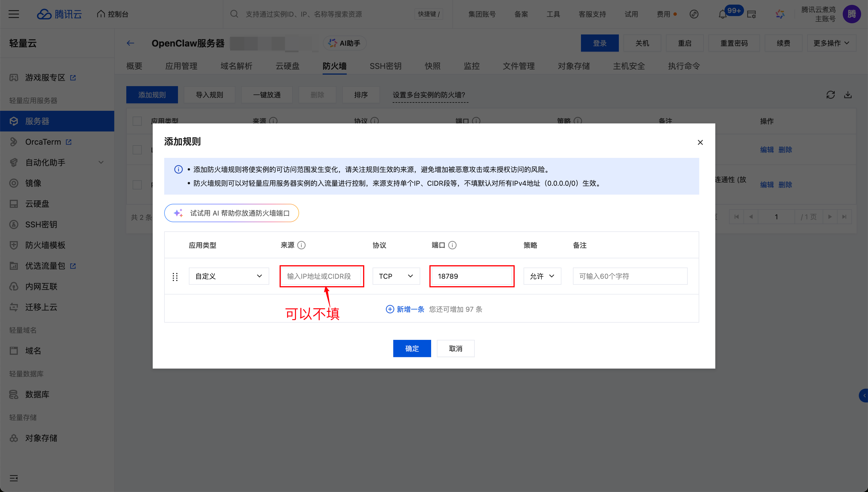
Task: Toggle the select-all checkbox in table header
Action: click(137, 121)
